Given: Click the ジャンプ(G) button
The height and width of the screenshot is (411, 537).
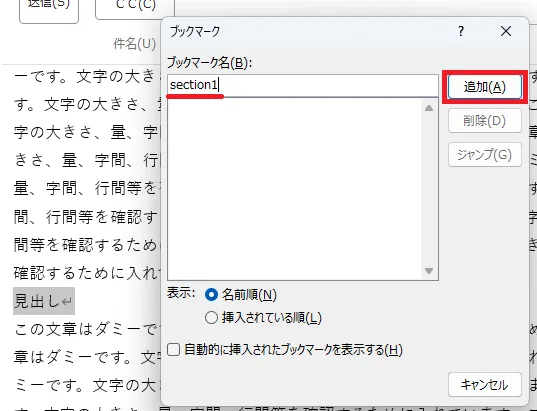Looking at the screenshot, I should click(x=485, y=155).
